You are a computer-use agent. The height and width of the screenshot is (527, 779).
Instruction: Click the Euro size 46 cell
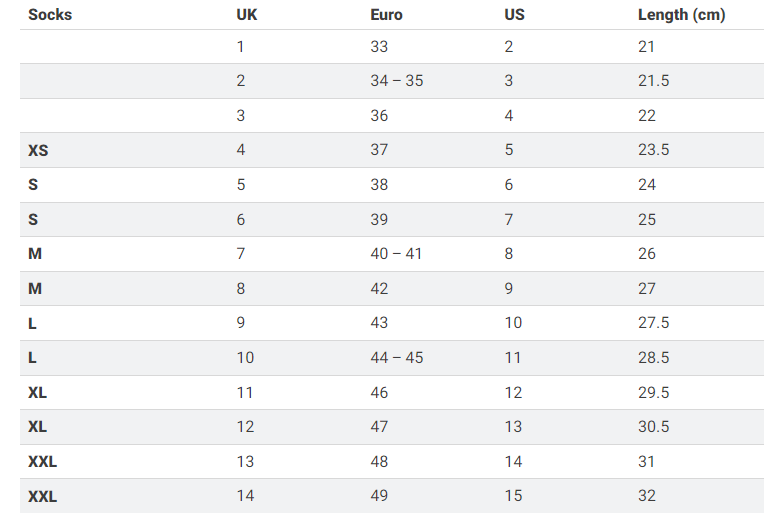point(379,392)
